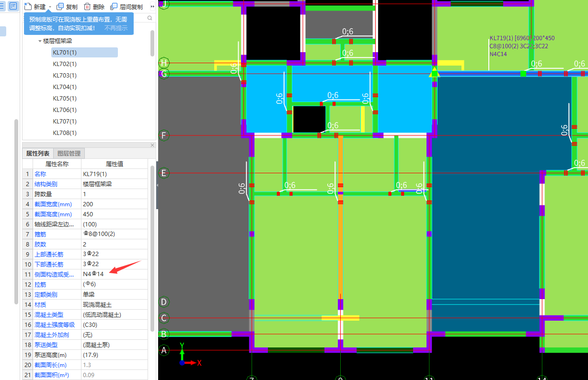Image resolution: width=588 pixels, height=380 pixels.
Task: Select KL704(1) in the component tree
Action: click(x=65, y=87)
